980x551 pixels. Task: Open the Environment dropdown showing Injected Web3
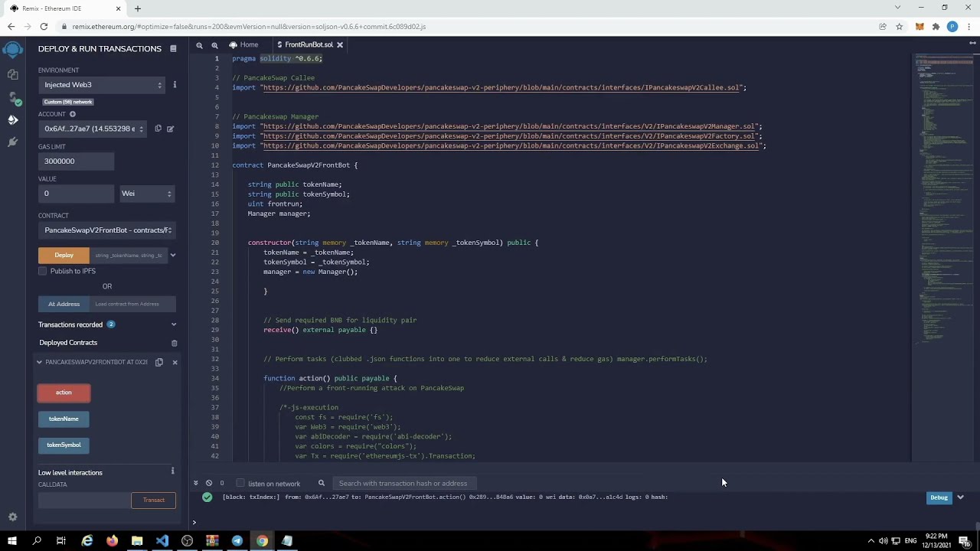pyautogui.click(x=103, y=85)
